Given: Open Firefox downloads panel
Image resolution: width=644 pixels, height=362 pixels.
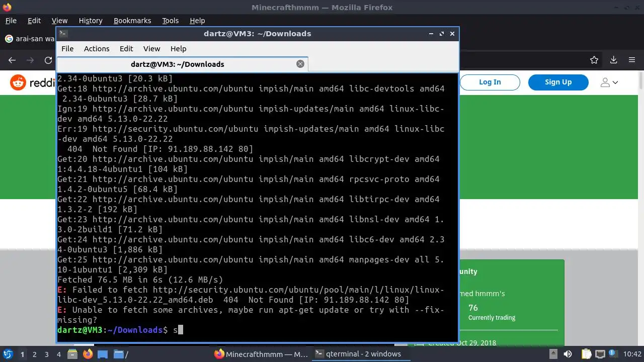Looking at the screenshot, I should pyautogui.click(x=613, y=60).
